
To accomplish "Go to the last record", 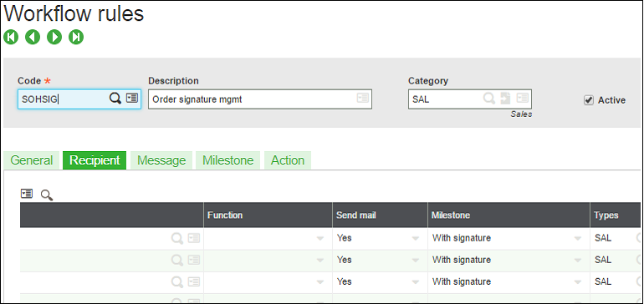I will [76, 37].
